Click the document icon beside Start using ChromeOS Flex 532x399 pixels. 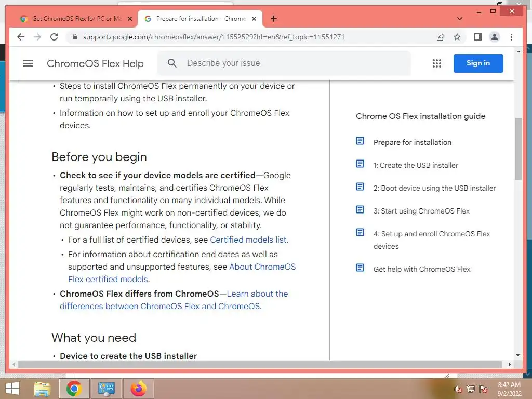[360, 209]
